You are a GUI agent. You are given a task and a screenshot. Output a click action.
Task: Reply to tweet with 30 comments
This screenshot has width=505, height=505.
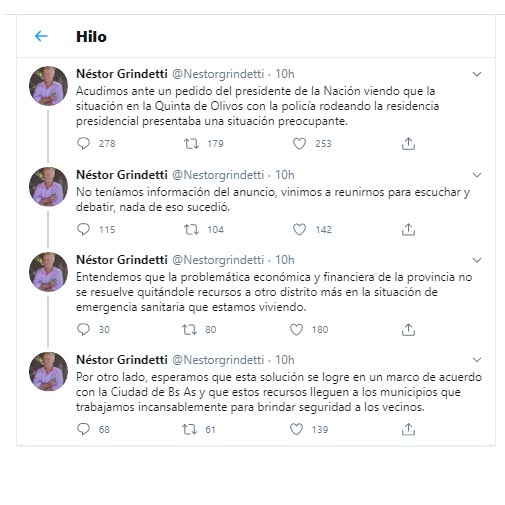(83, 329)
